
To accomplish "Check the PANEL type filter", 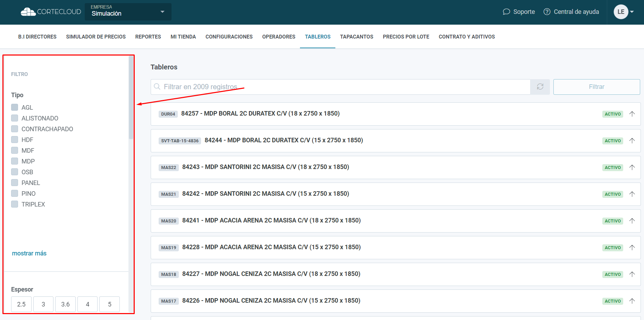I will tap(15, 183).
